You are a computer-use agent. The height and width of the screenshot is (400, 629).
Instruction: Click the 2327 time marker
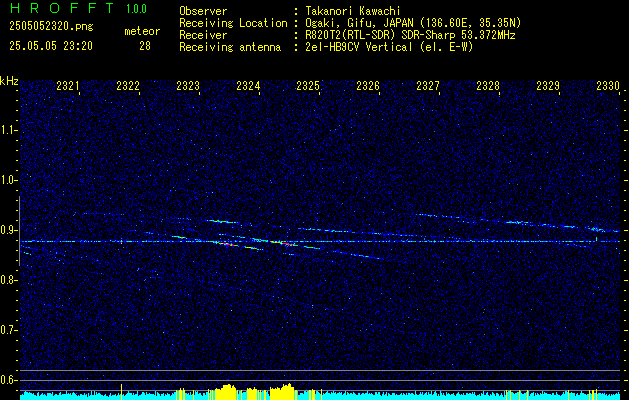tap(428, 86)
